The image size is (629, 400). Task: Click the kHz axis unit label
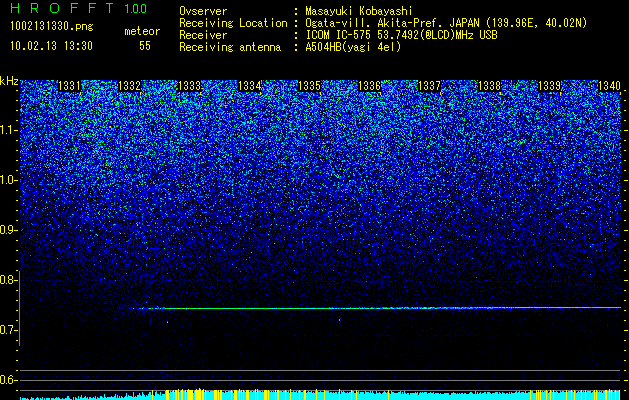point(9,81)
